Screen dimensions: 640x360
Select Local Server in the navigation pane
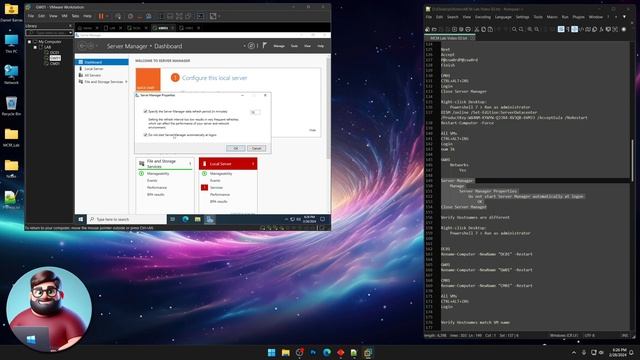(93, 69)
